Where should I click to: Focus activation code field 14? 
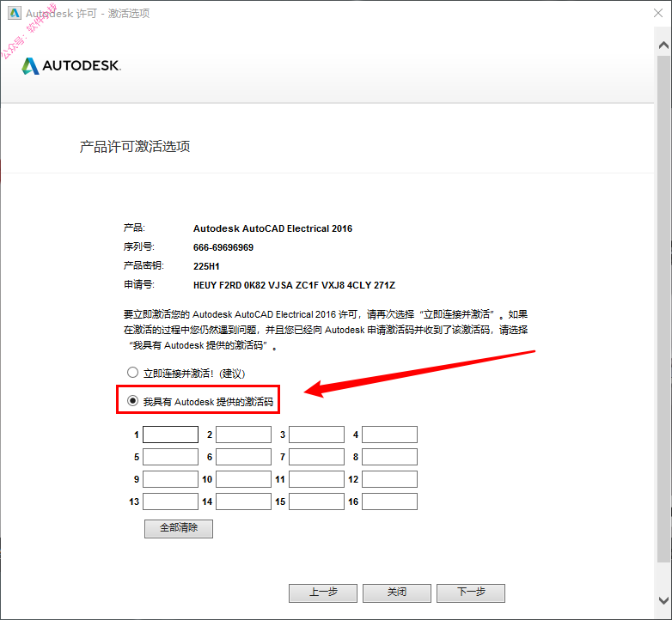tap(243, 501)
